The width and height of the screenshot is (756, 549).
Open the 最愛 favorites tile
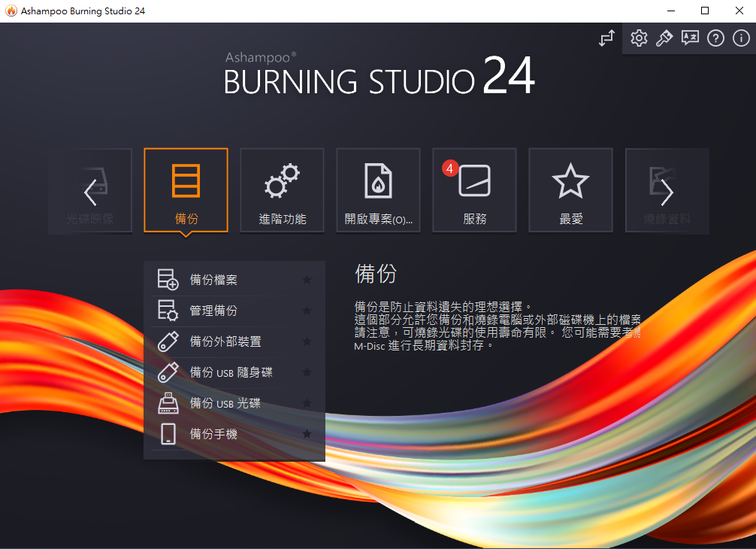coord(570,190)
